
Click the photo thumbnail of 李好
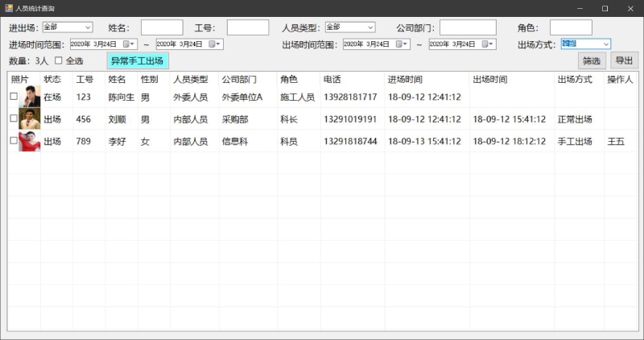[x=30, y=142]
